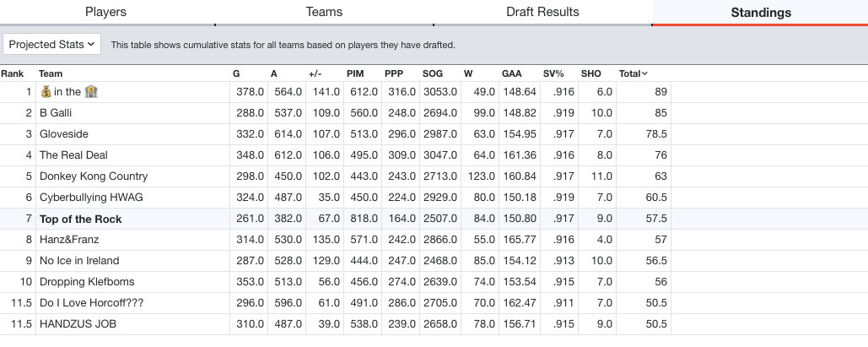This screenshot has width=868, height=347.
Task: Open the Dropping Klefboms team entry
Action: coord(87,282)
